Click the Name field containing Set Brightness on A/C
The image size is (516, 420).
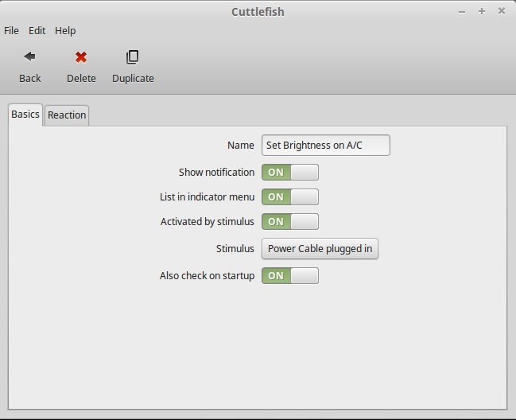click(x=325, y=146)
